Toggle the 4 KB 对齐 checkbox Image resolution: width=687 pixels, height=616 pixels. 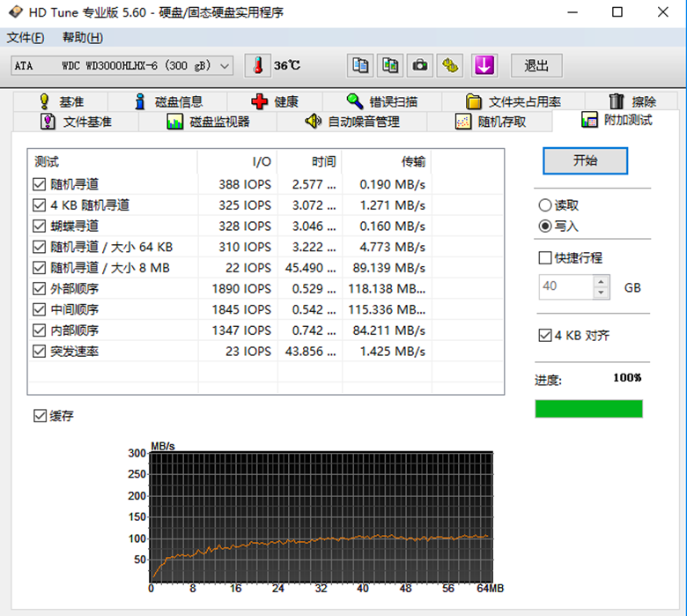[x=545, y=336]
